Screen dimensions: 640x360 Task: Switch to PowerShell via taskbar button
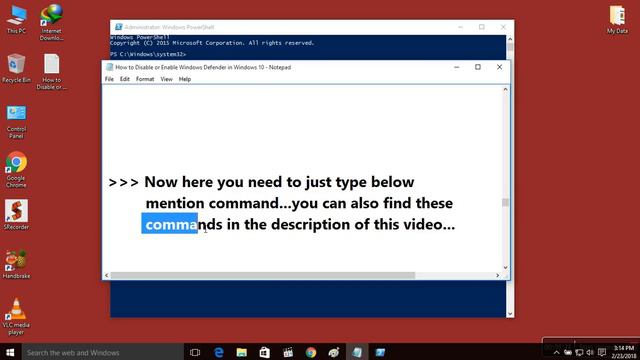pos(380,352)
